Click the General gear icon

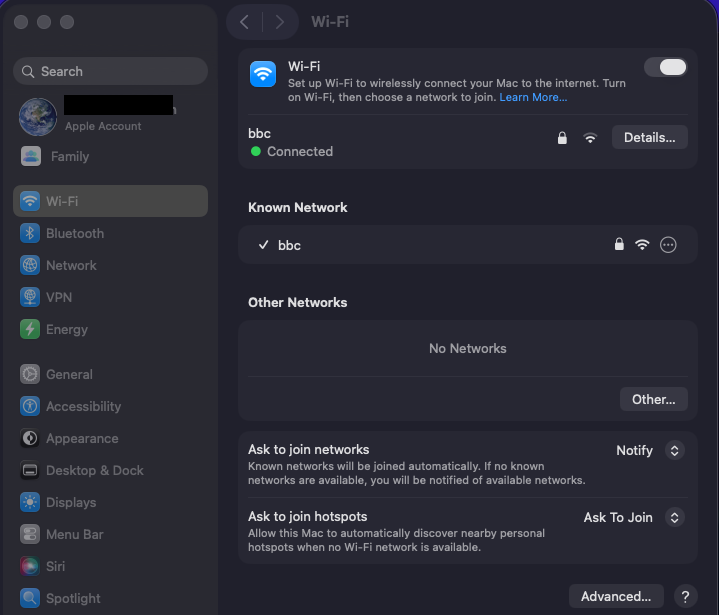(30, 374)
